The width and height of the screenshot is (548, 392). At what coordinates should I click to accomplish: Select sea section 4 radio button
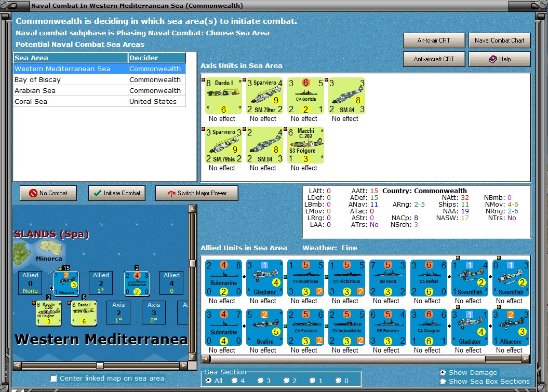click(x=234, y=381)
